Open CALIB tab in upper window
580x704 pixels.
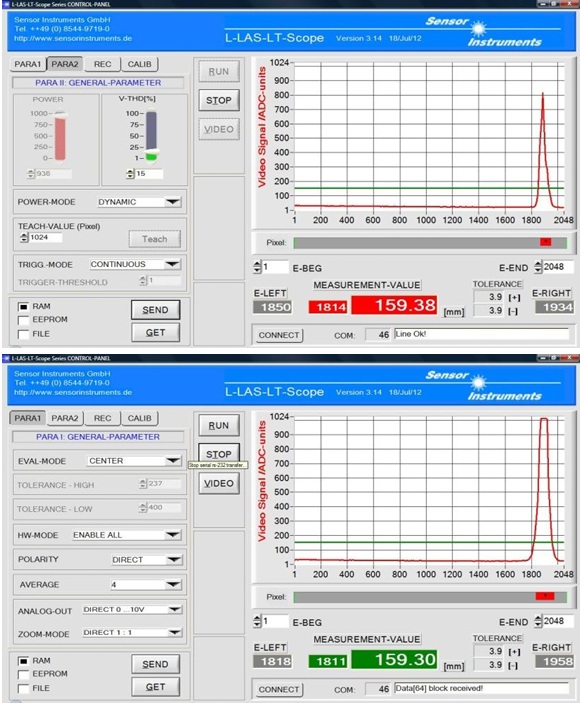140,64
